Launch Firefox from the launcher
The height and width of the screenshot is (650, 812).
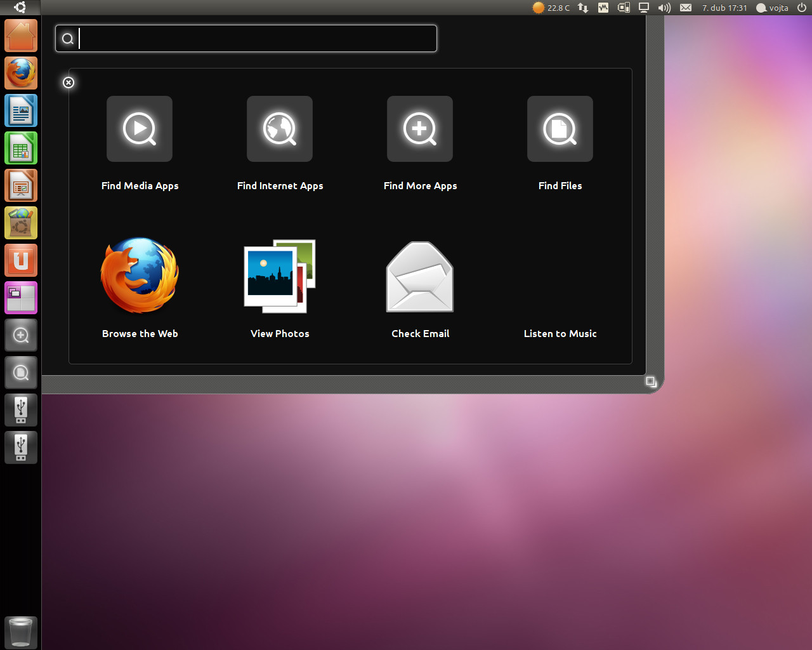(x=21, y=73)
